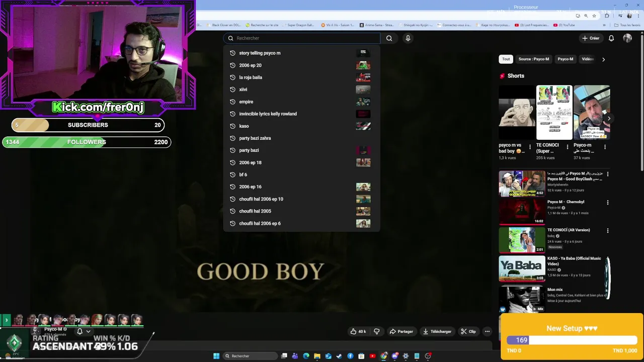Viewport: 644px width, 362px height.
Task: Open File Explorer from the taskbar
Action: pos(317,356)
